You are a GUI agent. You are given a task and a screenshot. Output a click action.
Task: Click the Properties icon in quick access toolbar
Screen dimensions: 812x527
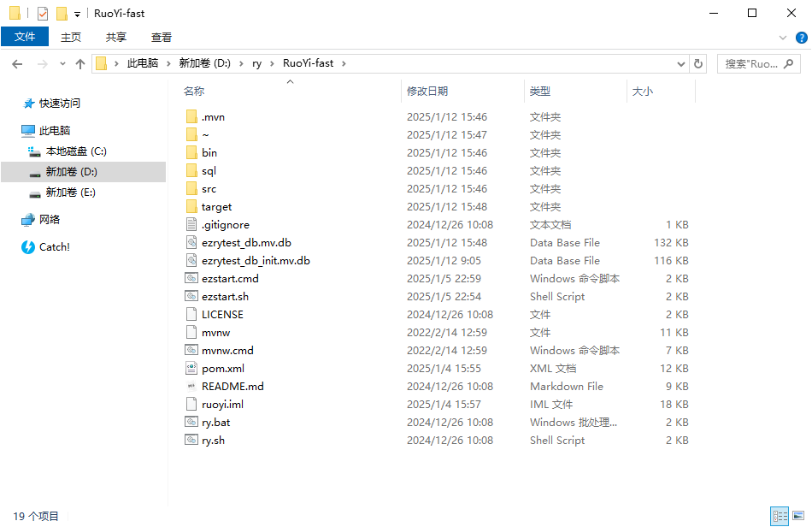click(43, 14)
